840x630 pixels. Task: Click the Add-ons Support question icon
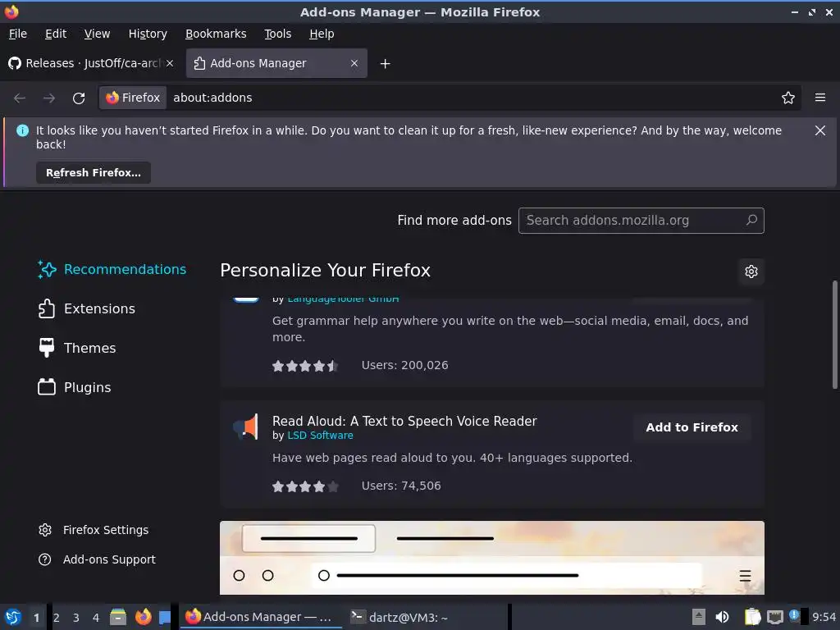(x=45, y=559)
